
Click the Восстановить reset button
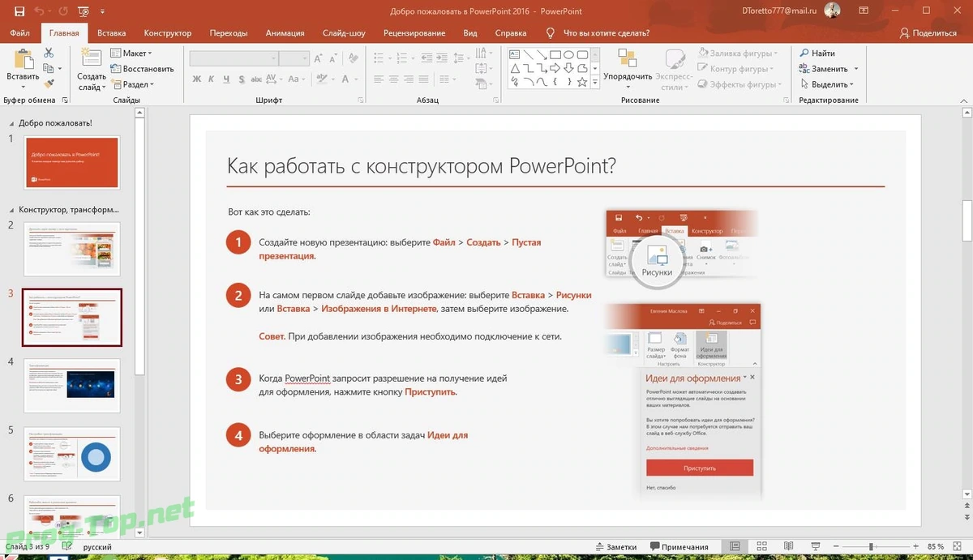click(x=142, y=69)
